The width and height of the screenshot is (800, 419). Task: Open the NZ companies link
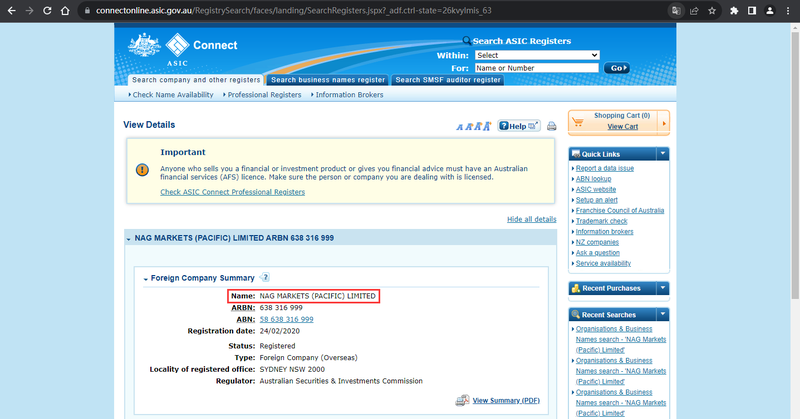click(x=597, y=242)
